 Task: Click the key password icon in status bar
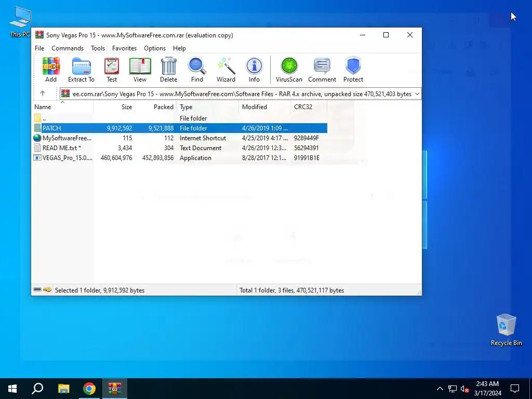click(x=47, y=289)
